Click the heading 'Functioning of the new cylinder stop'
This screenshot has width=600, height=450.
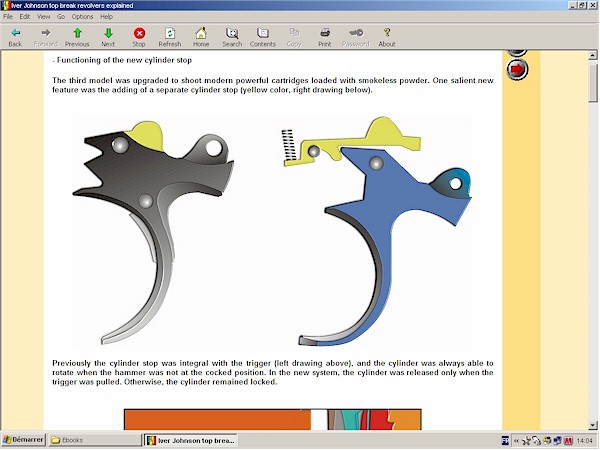(x=124, y=60)
